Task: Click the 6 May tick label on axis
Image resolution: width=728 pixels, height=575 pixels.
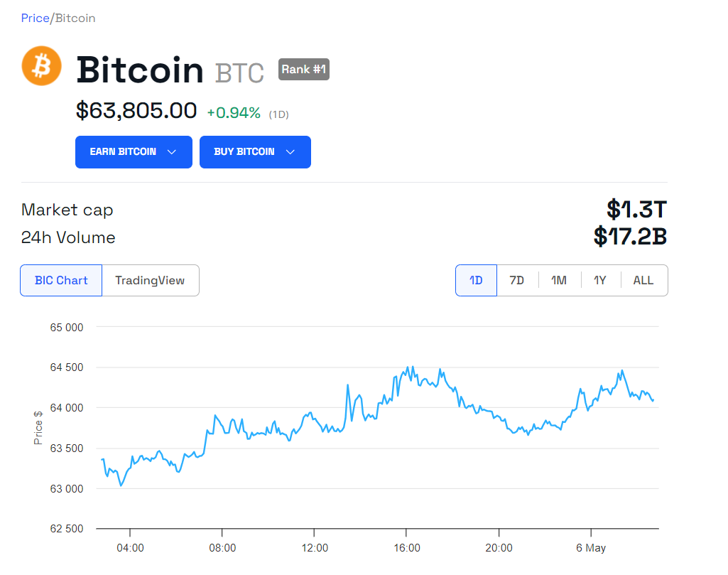Action: [591, 548]
